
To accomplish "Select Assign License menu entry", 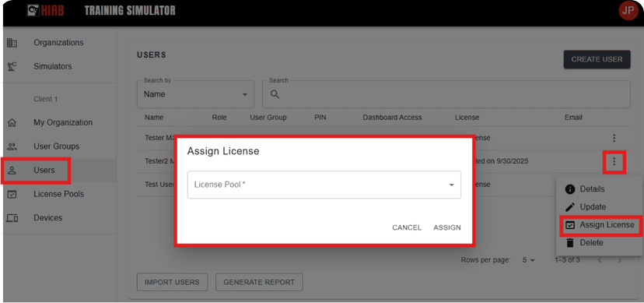I will pos(600,225).
